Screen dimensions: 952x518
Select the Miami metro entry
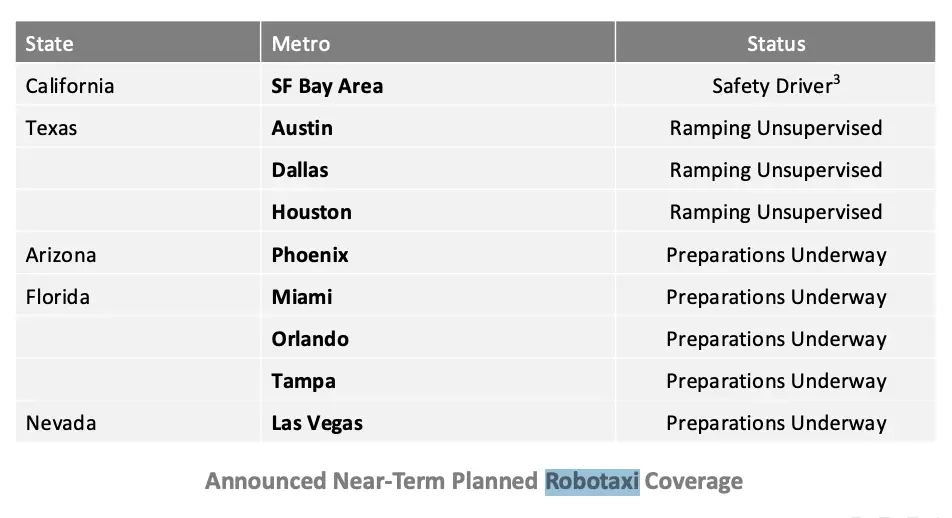pyautogui.click(x=302, y=297)
